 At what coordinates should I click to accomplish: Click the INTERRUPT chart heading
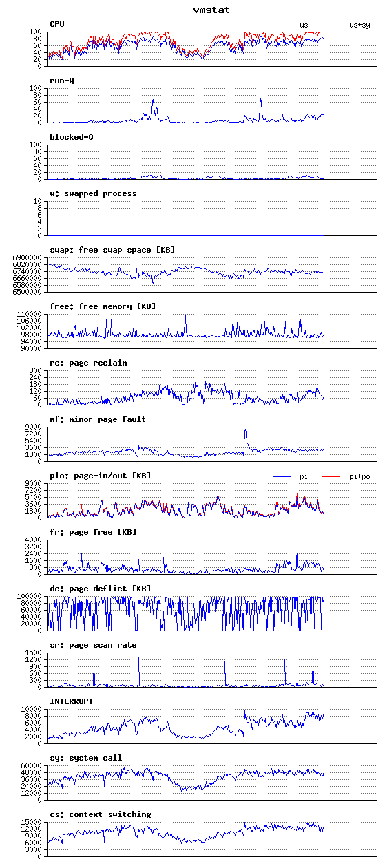(x=71, y=701)
